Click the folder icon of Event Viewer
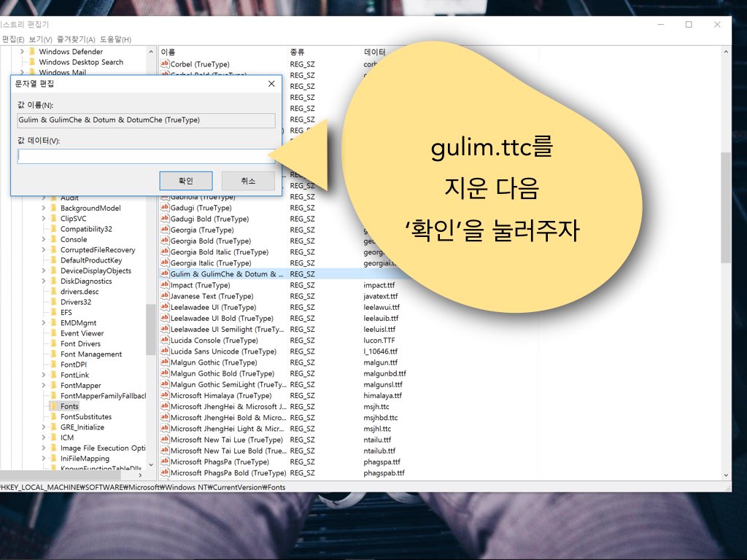 [53, 333]
